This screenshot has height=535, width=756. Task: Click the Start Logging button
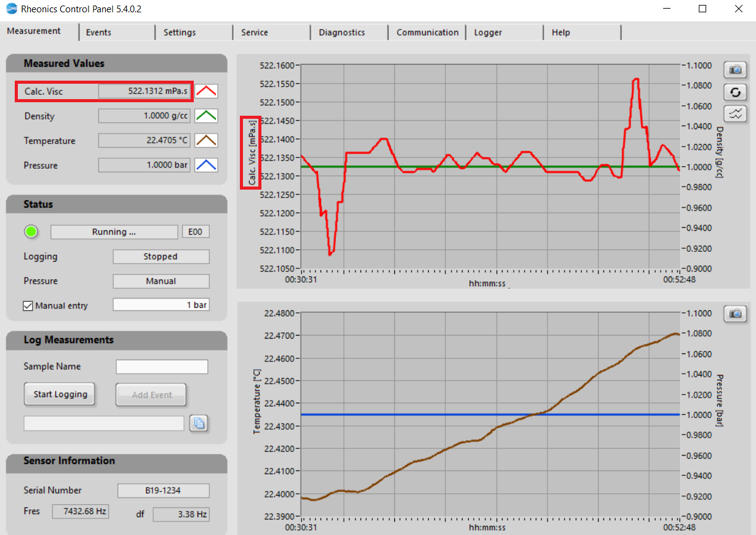pyautogui.click(x=60, y=394)
